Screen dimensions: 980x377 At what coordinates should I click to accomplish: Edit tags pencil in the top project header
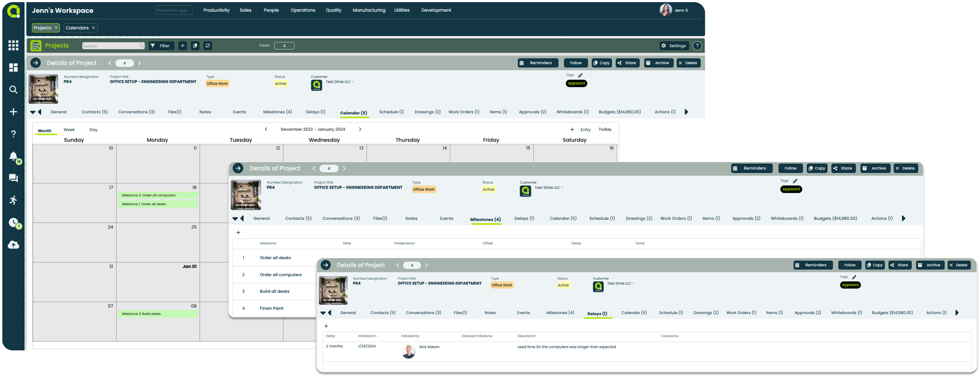click(x=580, y=75)
